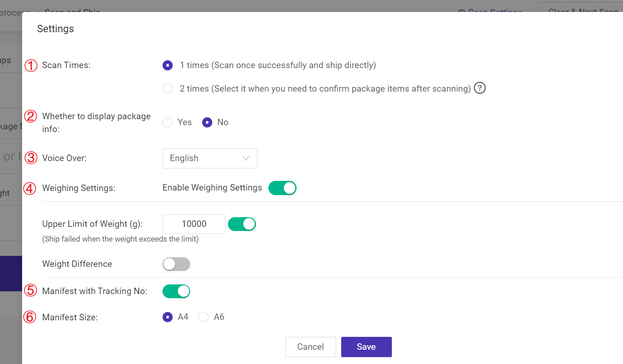The image size is (623, 364).
Task: Select the "1 times" scan option
Action: pyautogui.click(x=168, y=65)
